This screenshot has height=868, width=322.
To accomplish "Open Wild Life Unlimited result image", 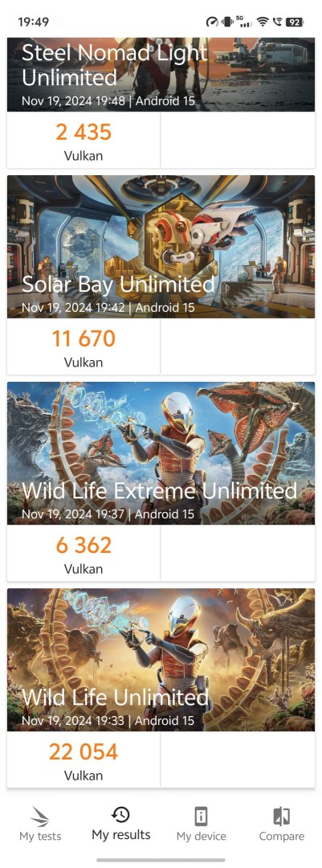I will (x=161, y=660).
